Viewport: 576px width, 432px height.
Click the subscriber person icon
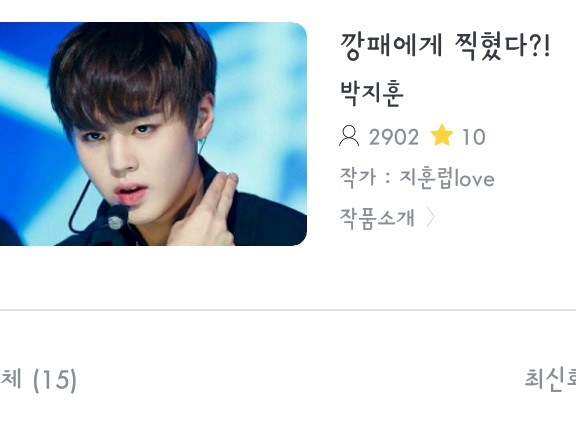[x=349, y=136]
